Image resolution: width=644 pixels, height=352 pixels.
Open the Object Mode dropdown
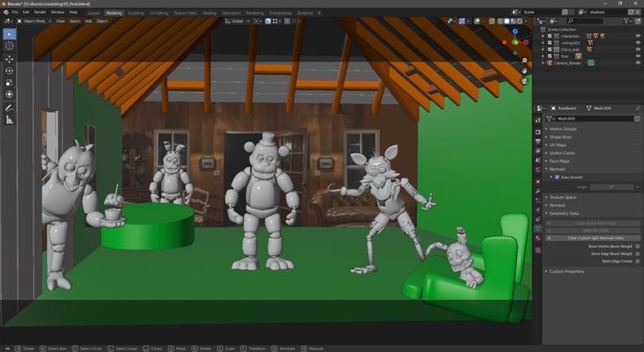34,20
